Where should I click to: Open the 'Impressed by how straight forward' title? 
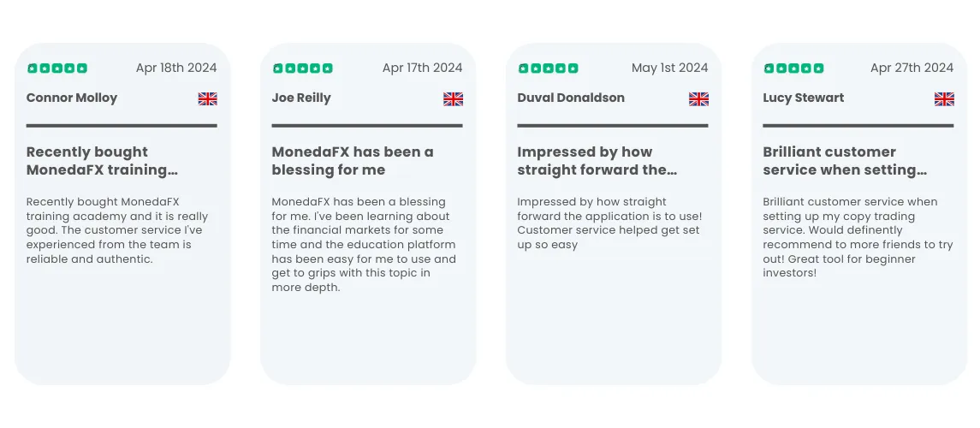[x=597, y=161]
